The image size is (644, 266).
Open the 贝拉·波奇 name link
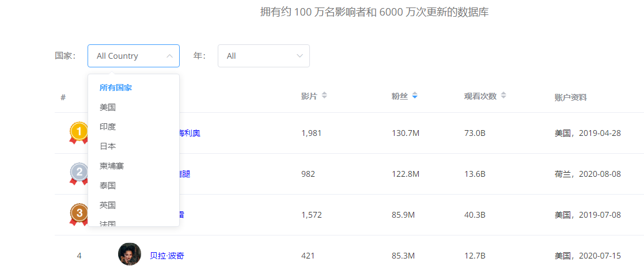click(167, 256)
